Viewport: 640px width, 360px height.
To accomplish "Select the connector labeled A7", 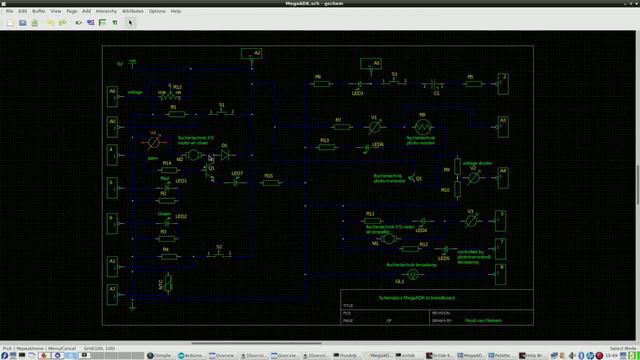I will tap(113, 294).
